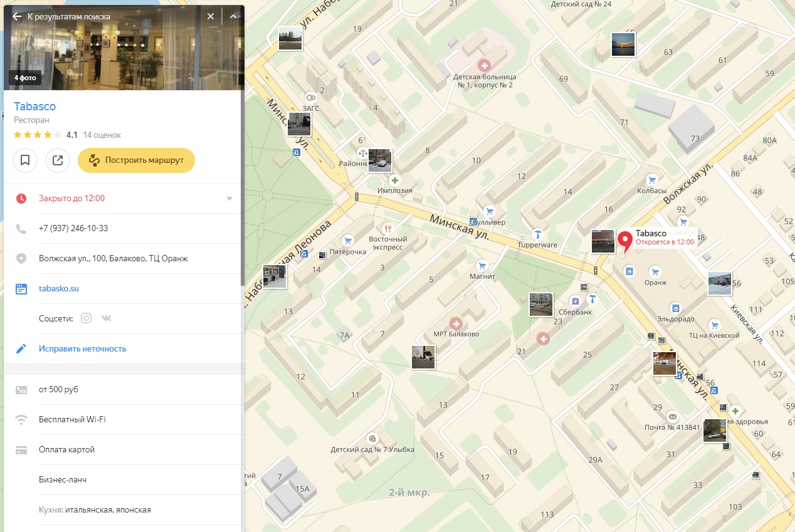Click the address Волжская ул., 100
795x532 pixels.
[x=113, y=258]
